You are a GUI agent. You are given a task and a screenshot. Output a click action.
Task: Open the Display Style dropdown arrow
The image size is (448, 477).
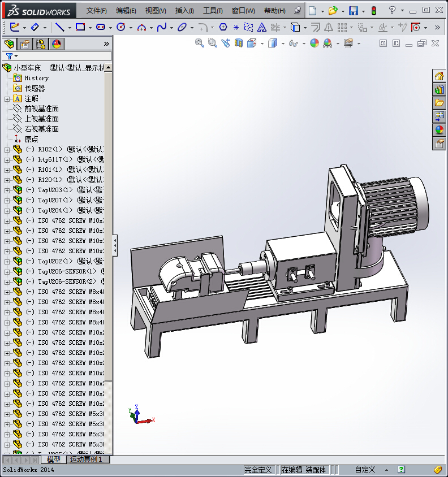click(x=283, y=44)
